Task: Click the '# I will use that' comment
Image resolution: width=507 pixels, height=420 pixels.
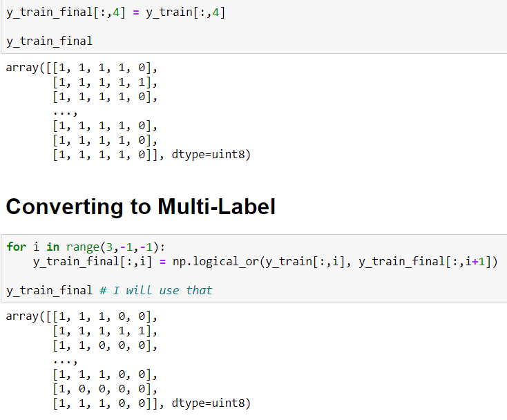Action: (x=155, y=290)
